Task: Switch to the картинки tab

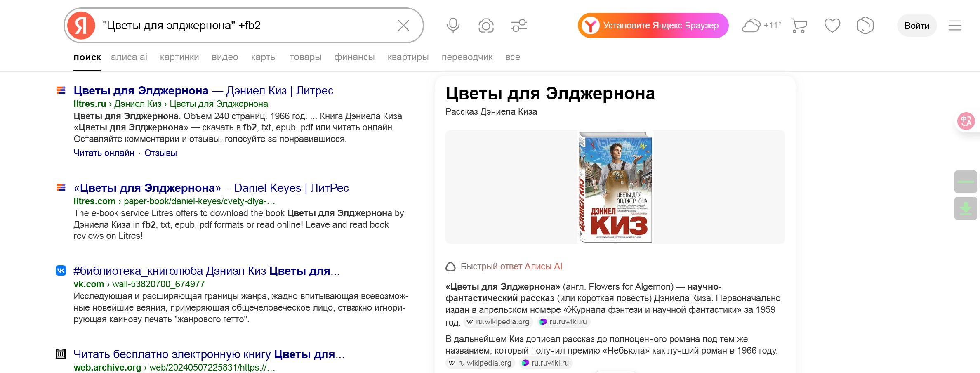Action: click(179, 57)
